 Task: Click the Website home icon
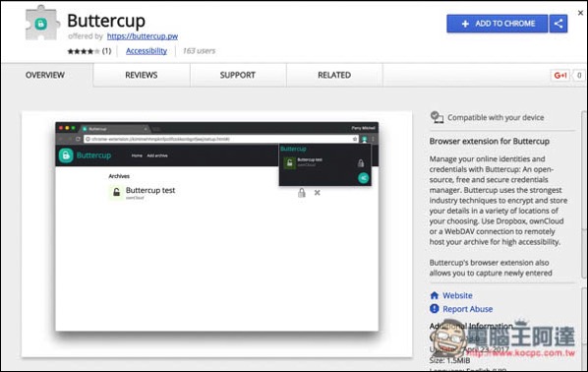tap(435, 295)
